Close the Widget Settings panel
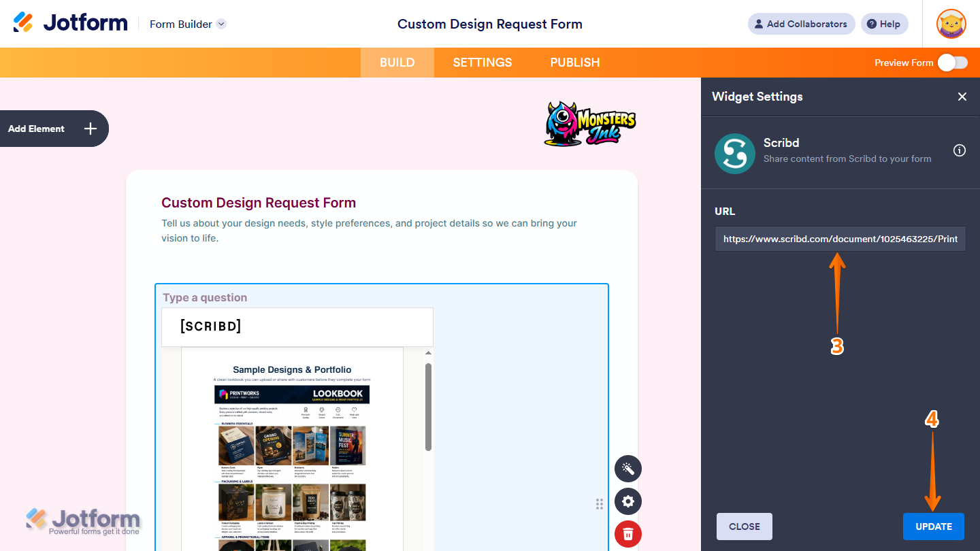Image resolution: width=980 pixels, height=551 pixels. click(962, 97)
